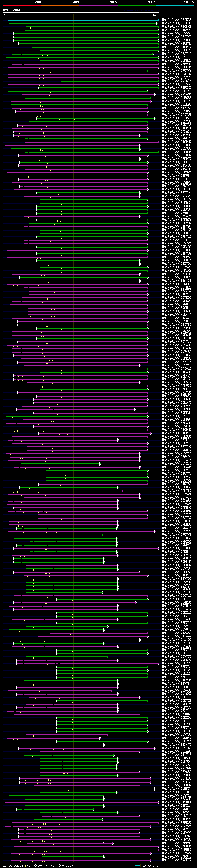This screenshot has width=197, height=868.
Task: Click the purple ~60% identity legend segment
Action: click(99, 6)
